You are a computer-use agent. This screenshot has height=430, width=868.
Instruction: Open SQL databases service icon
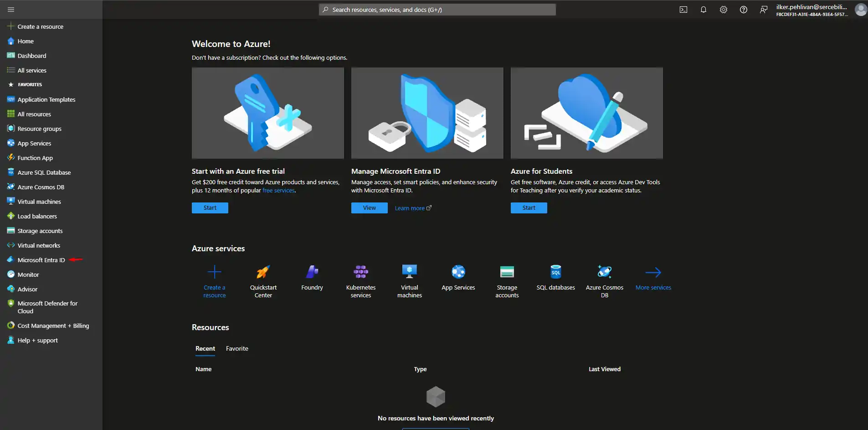(556, 272)
